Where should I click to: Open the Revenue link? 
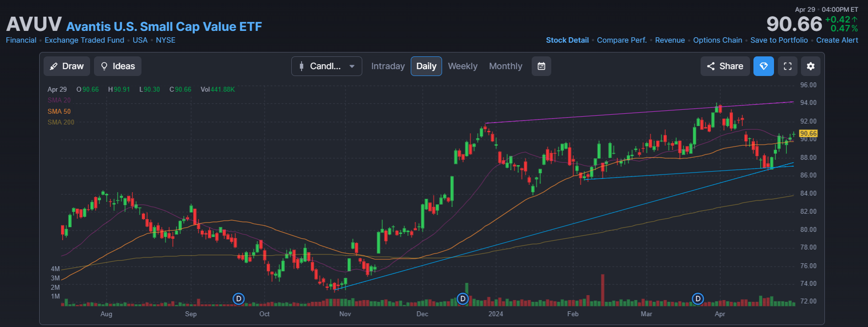click(x=670, y=40)
